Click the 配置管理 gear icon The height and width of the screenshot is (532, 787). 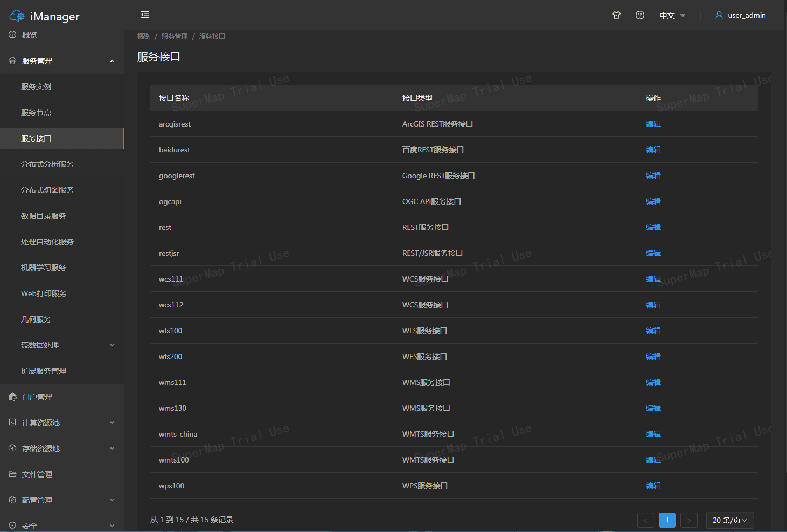12,500
